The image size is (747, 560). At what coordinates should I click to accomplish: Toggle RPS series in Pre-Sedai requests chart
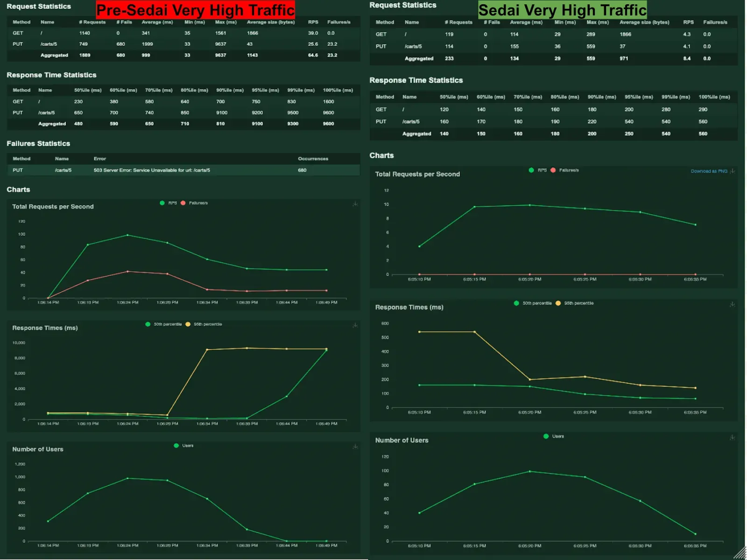(x=169, y=203)
